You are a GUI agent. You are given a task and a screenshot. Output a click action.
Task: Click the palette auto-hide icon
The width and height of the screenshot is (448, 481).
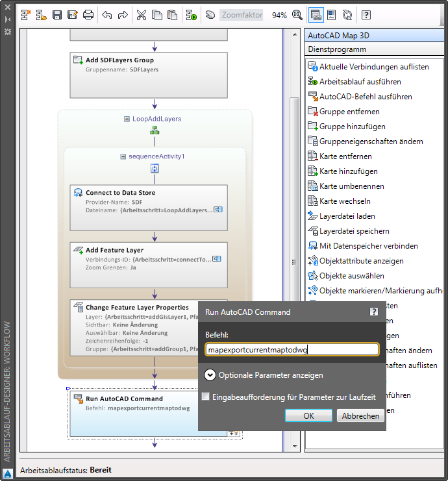(8, 19)
